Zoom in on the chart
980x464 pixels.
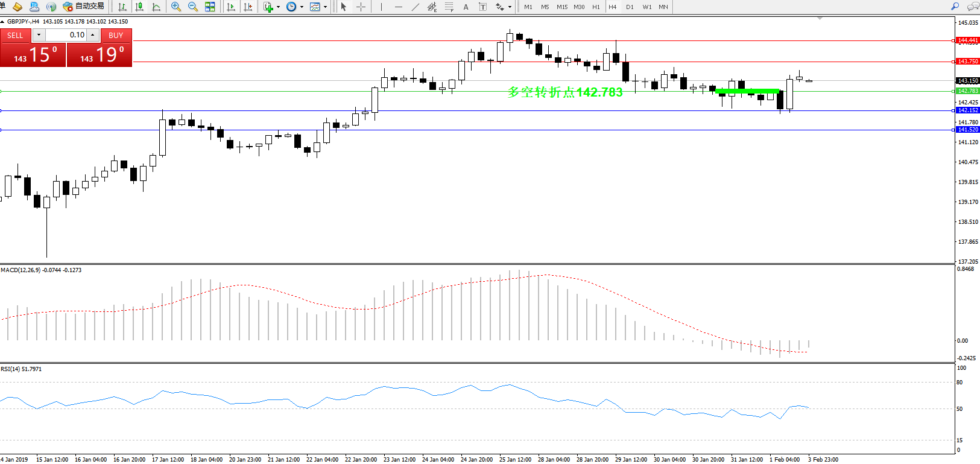click(x=176, y=7)
